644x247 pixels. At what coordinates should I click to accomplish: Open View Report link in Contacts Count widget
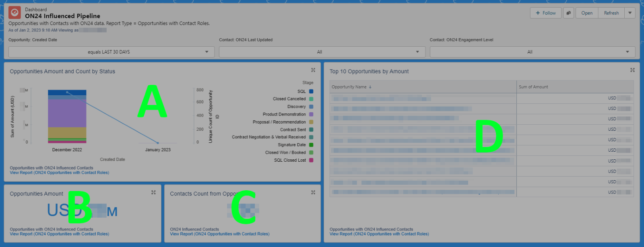click(220, 234)
